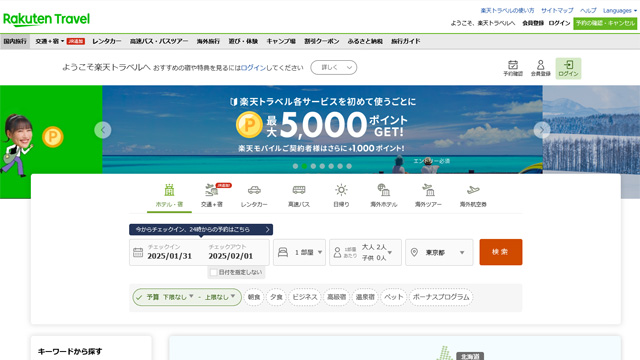Select the last carousel dot indicator
Screen dimensions: 640x360
[349, 166]
